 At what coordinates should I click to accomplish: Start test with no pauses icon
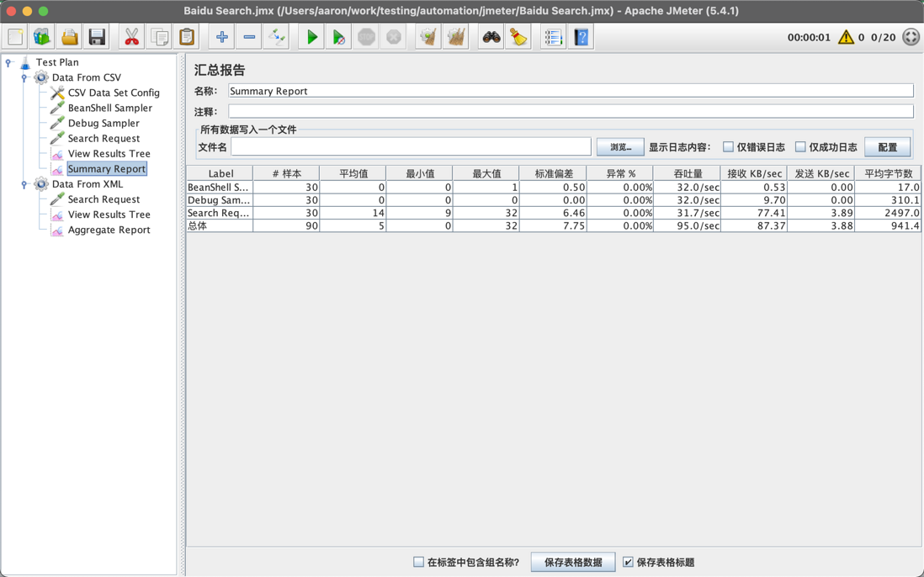339,37
